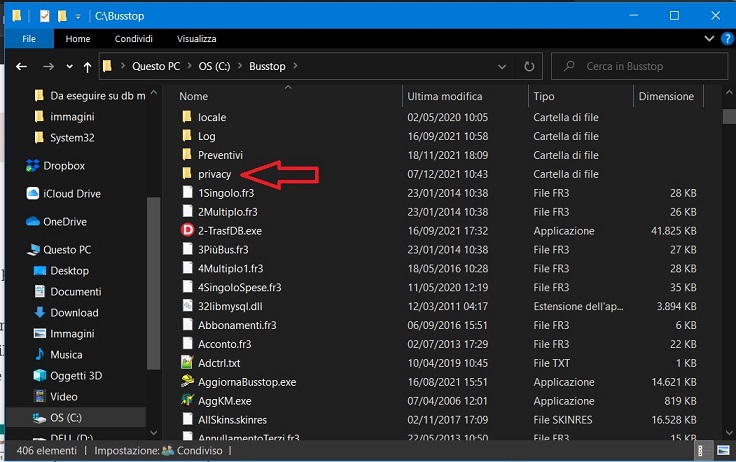
Task: Expand the chevron after Busstop breadcrumb
Action: [295, 66]
